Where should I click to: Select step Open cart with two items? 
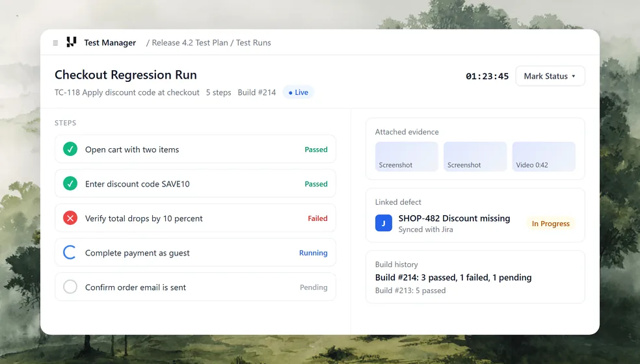pos(195,149)
